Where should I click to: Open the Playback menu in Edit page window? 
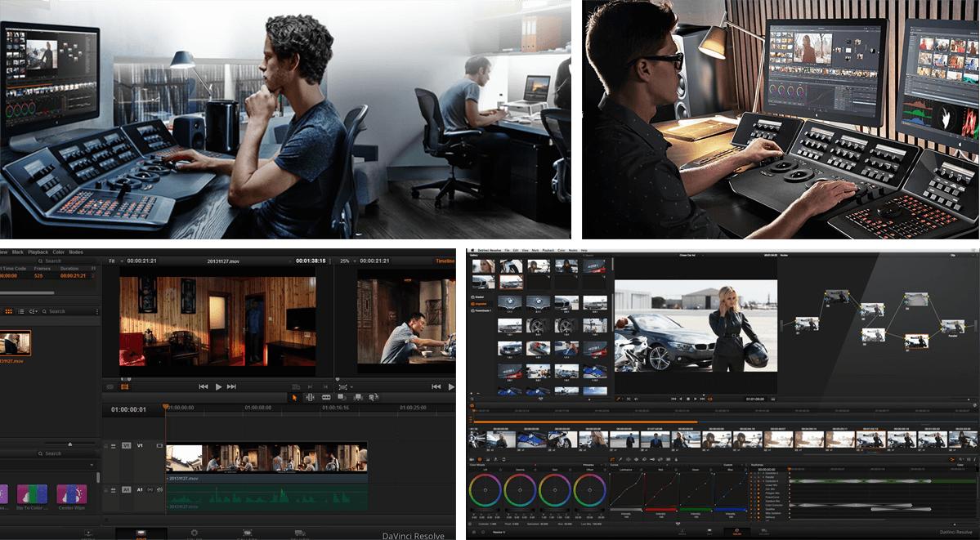pyautogui.click(x=38, y=252)
